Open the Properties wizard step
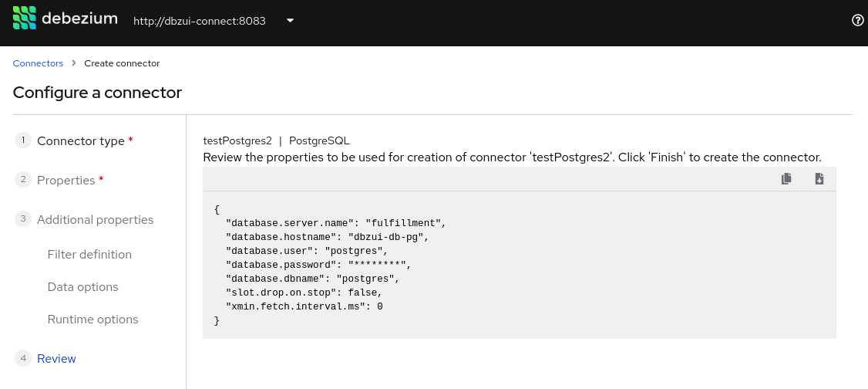Image resolution: width=868 pixels, height=389 pixels. tap(66, 181)
